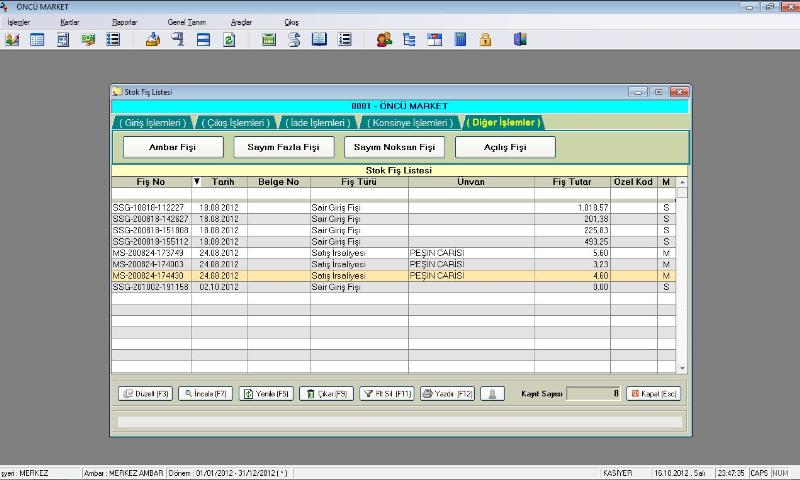Click the Yazdır (F12) print button
800x480 pixels.
(x=447, y=394)
